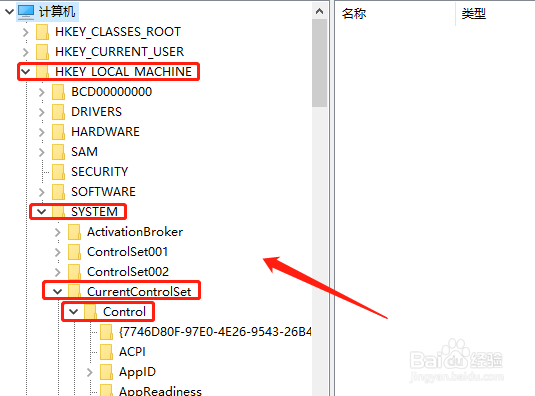
Task: Collapse the SYSTEM key chevron
Action: (42, 212)
